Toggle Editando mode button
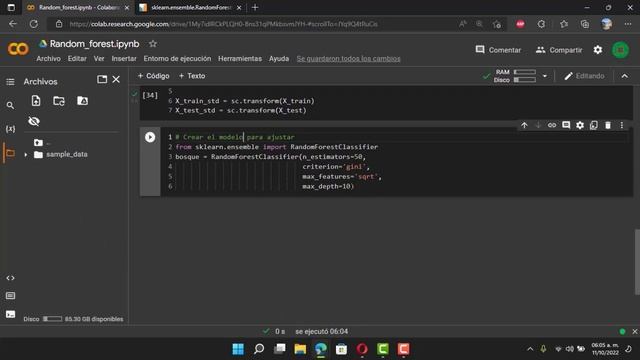 point(584,76)
